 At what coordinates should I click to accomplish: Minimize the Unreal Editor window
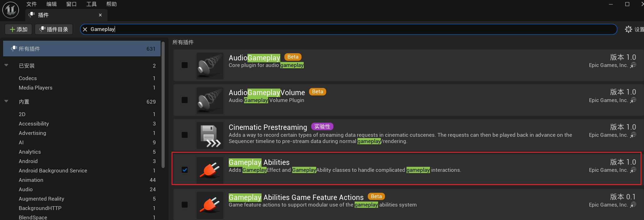pos(611,4)
